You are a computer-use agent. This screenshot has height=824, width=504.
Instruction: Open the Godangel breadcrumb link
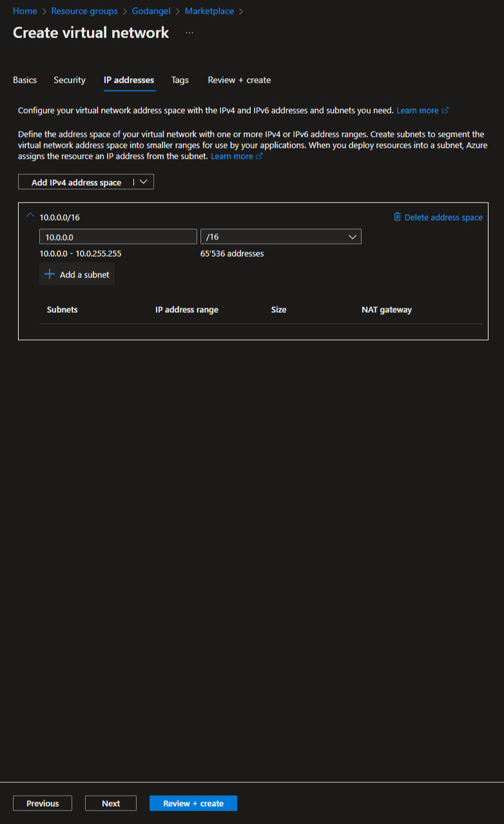click(x=151, y=11)
